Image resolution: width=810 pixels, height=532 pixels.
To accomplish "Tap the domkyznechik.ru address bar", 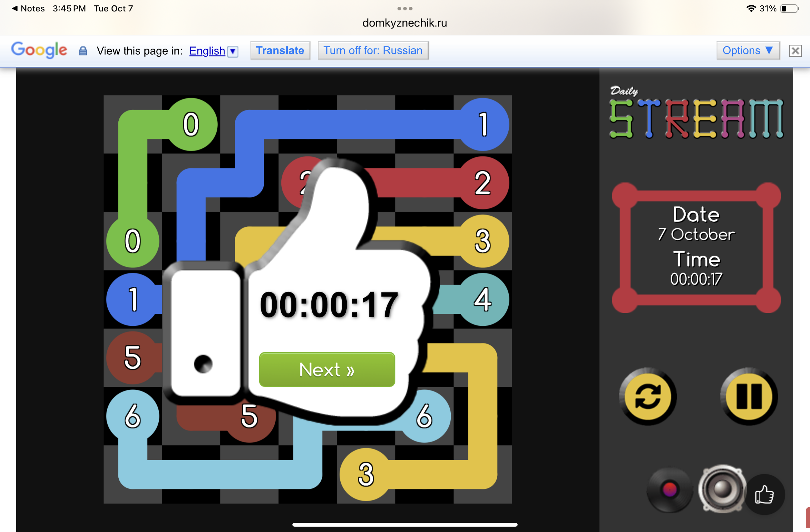I will tap(405, 23).
